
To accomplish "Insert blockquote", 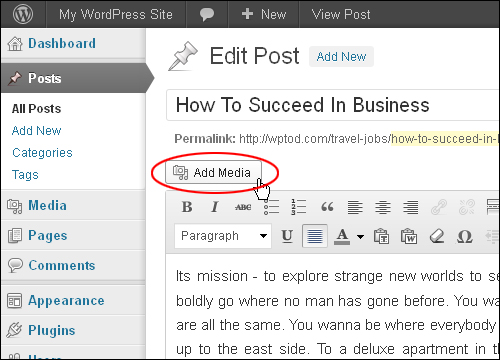I will point(327,207).
